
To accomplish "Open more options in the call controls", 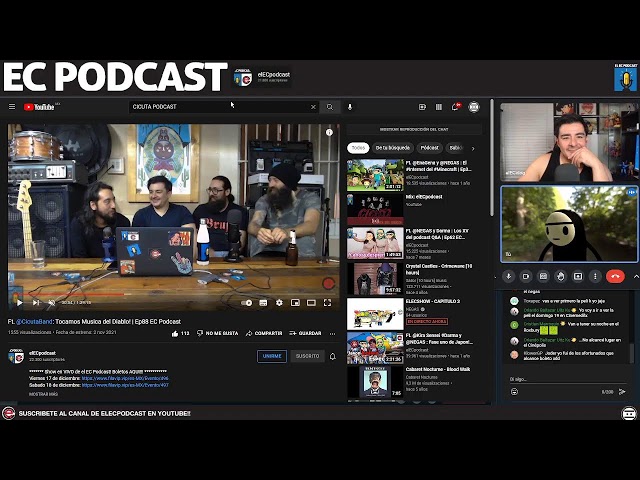I will (x=595, y=276).
